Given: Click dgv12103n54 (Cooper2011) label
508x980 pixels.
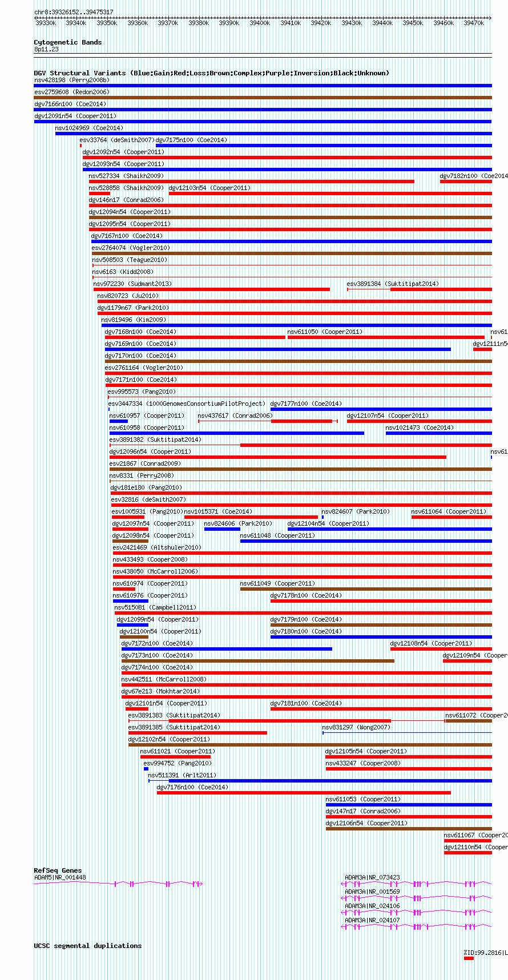Looking at the screenshot, I should pyautogui.click(x=209, y=188).
